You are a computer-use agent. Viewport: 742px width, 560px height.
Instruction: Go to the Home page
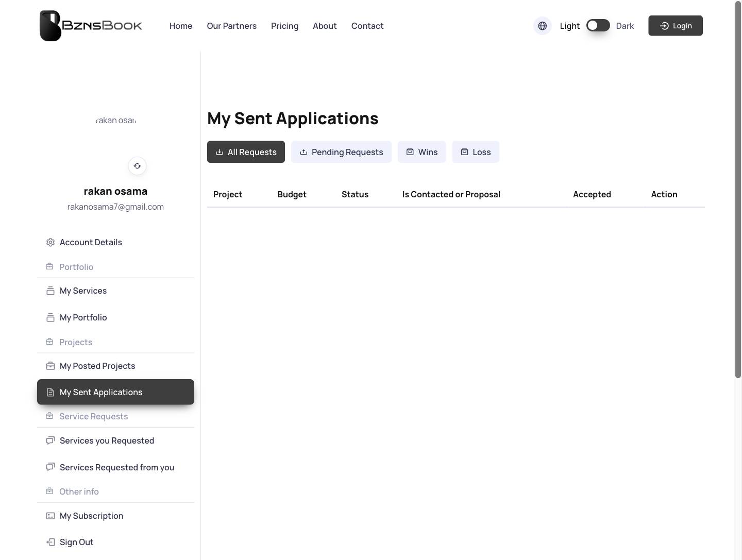[x=181, y=26]
